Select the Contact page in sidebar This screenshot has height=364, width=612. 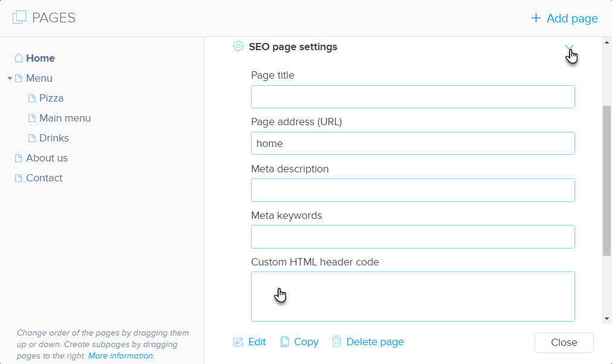44,178
